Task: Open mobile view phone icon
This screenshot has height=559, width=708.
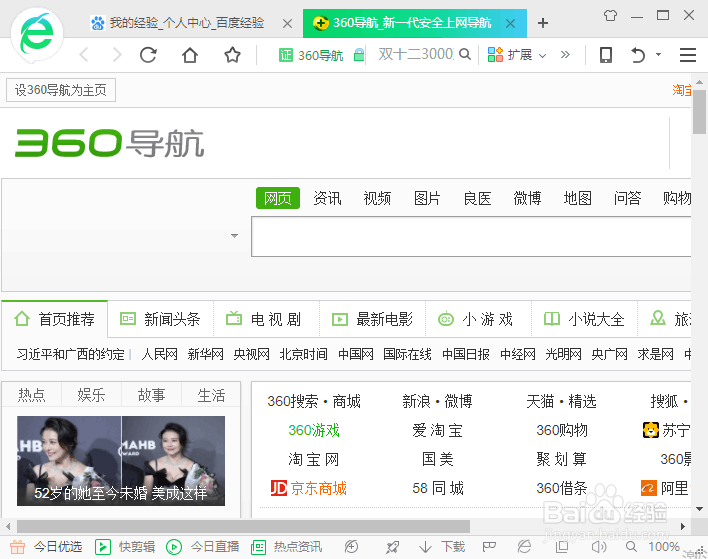Action: click(606, 55)
